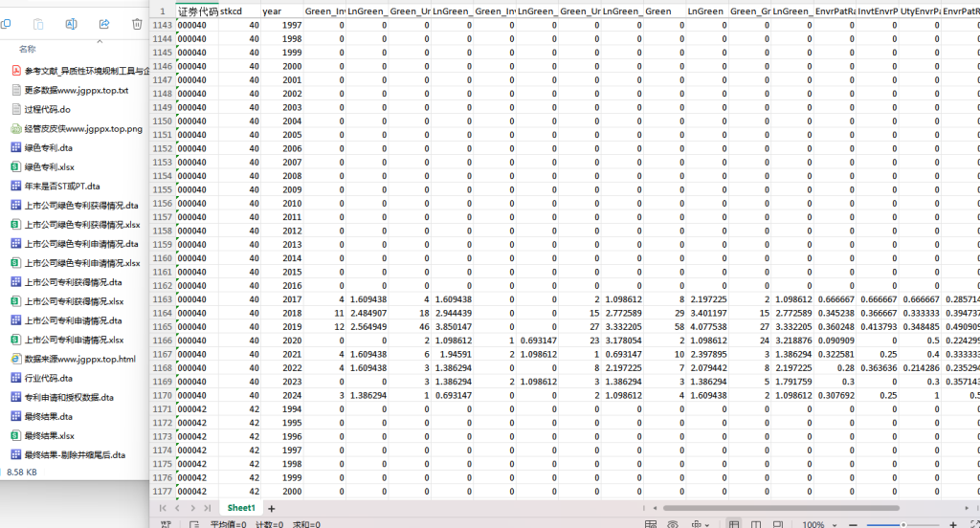Select file 上市公司绿色专利获得情况.dta

click(x=81, y=205)
